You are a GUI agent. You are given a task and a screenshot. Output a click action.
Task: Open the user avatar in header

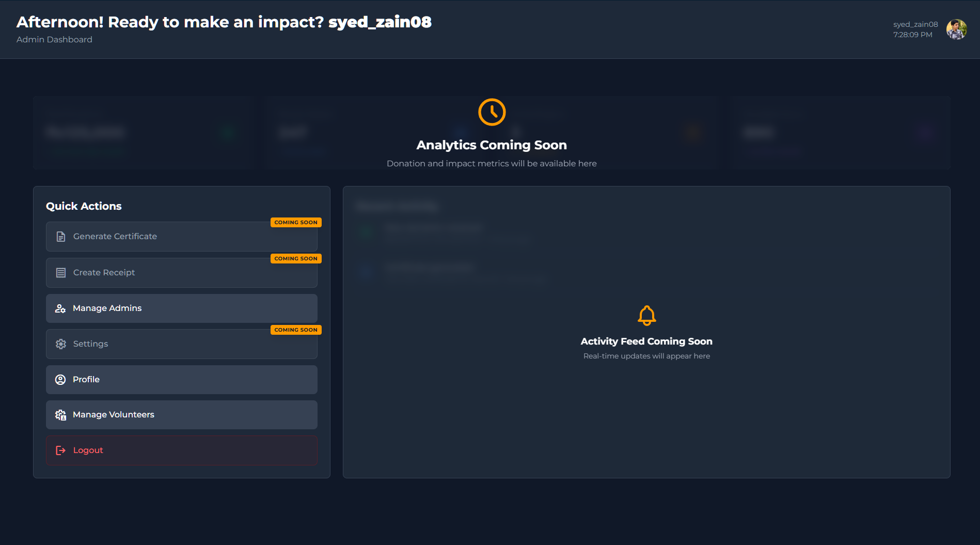[956, 29]
